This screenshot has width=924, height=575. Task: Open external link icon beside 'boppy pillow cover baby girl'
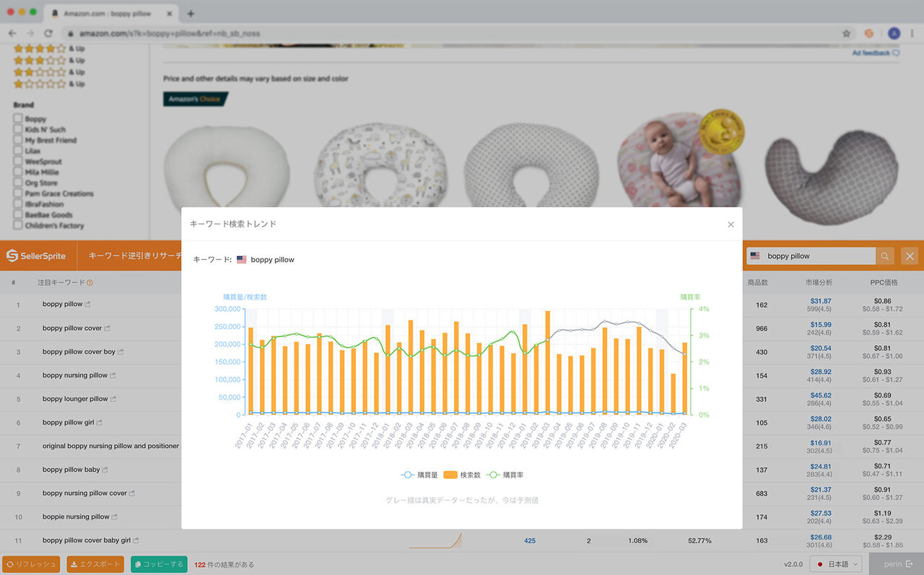click(136, 540)
